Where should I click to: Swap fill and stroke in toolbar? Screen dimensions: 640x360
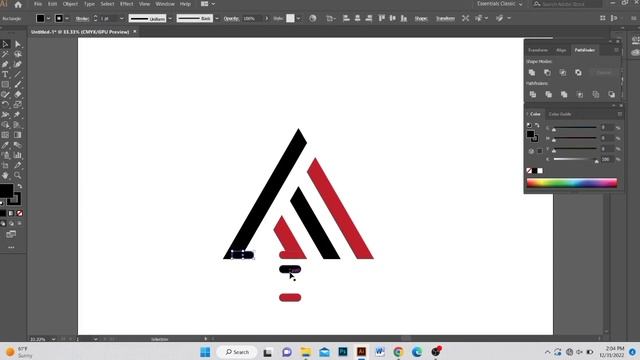20,186
